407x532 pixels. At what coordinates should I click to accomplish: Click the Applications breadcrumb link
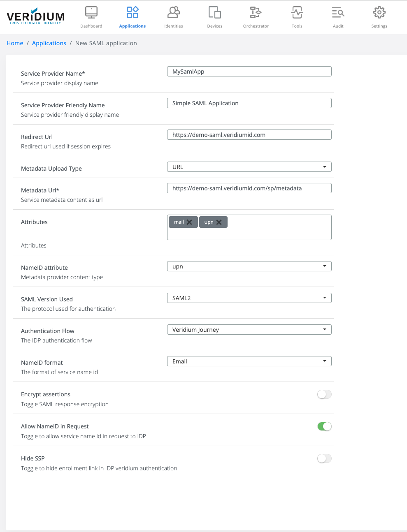pyautogui.click(x=49, y=43)
